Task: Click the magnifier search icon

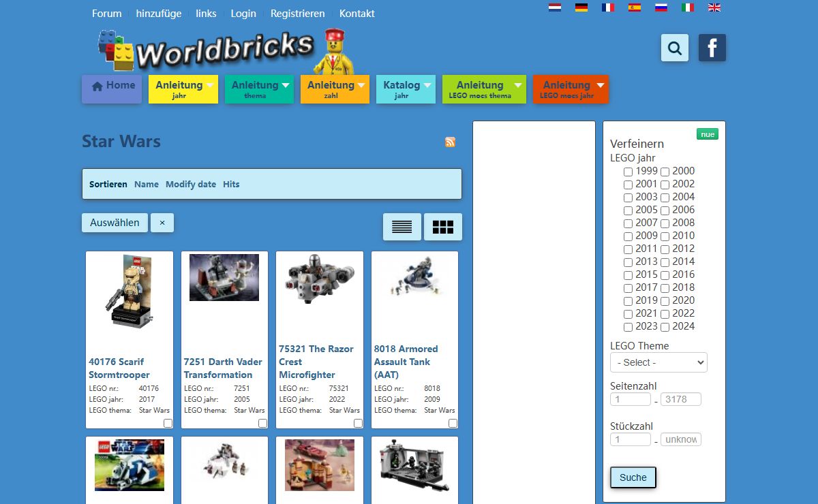Action: pos(675,48)
